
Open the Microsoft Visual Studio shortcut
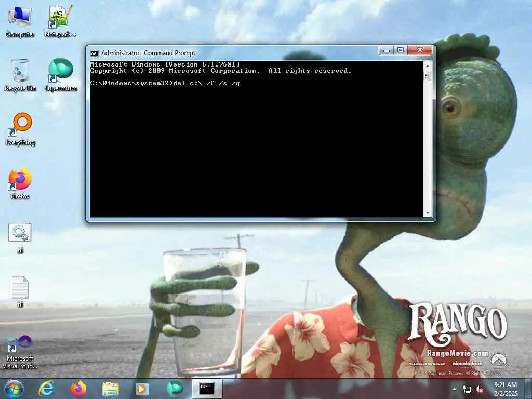point(20,352)
